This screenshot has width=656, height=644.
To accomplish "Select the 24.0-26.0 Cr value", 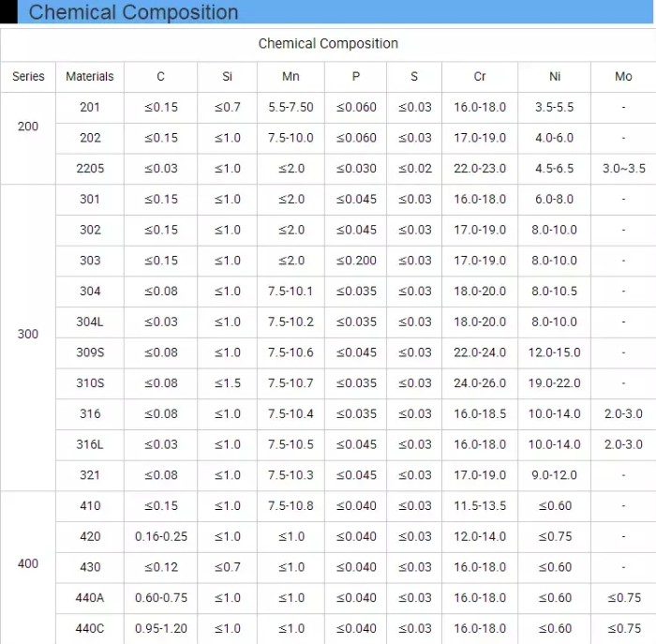I will point(480,383).
